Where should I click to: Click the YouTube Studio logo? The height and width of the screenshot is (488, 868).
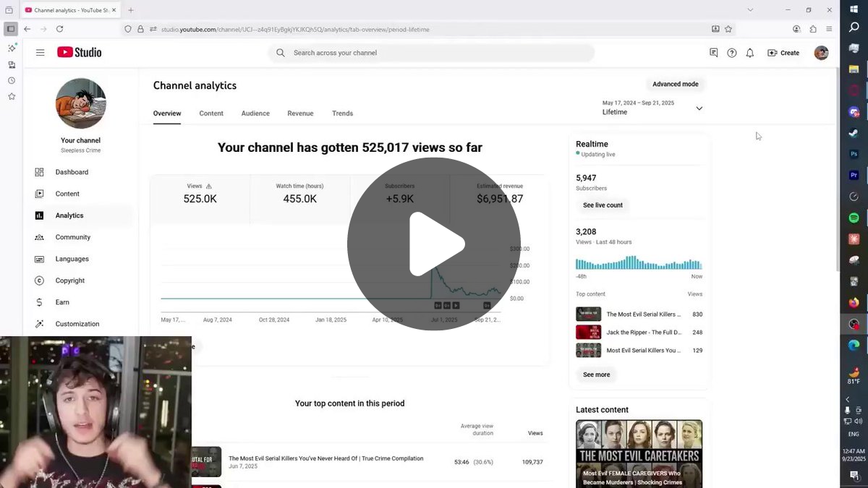click(80, 52)
